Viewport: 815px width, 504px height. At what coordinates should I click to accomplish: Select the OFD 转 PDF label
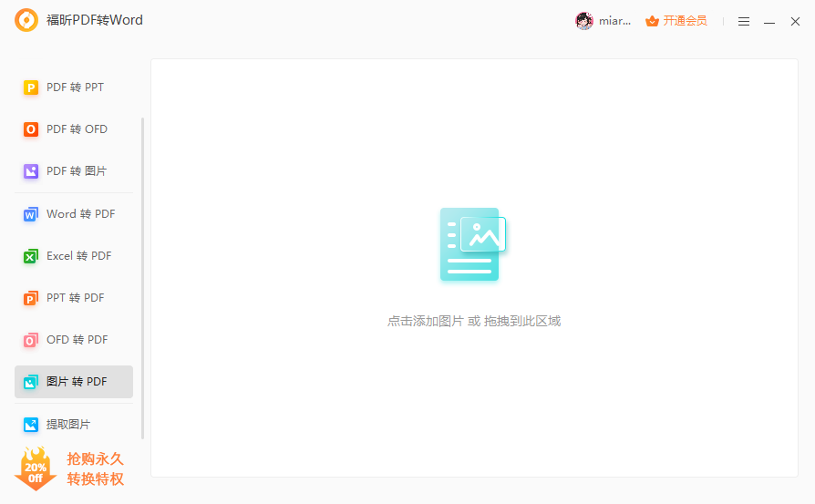click(77, 340)
